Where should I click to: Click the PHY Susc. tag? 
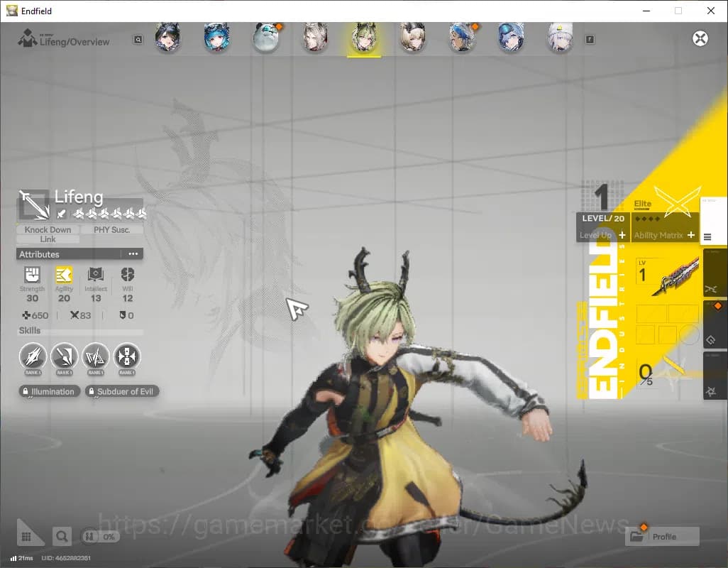[x=111, y=229]
